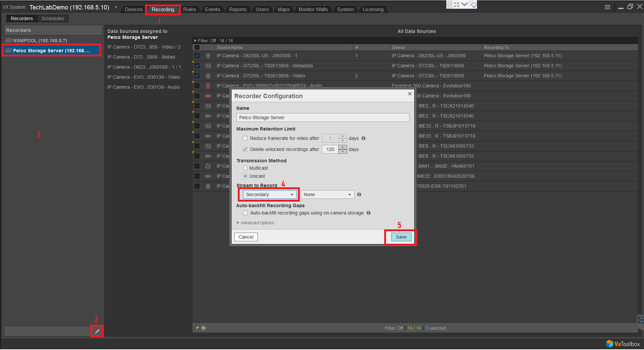644x350 pixels.
Task: Click the grid layout icon in the top toolbar
Action: pyautogui.click(x=449, y=4)
